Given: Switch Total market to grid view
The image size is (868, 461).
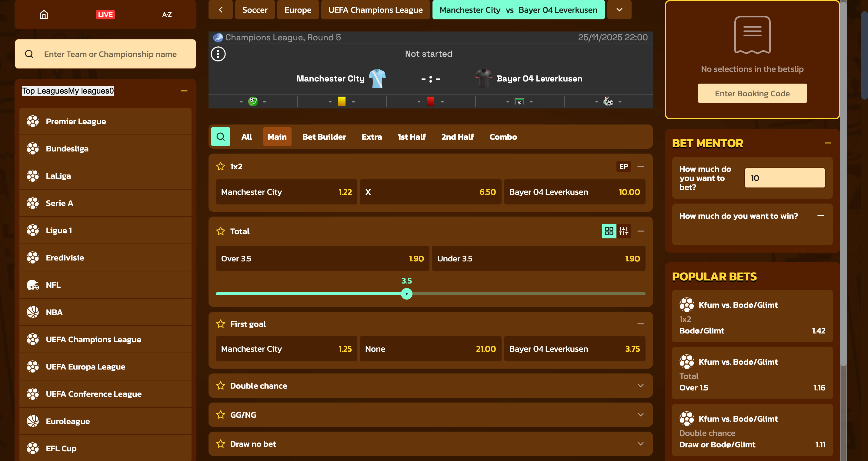Looking at the screenshot, I should 609,231.
